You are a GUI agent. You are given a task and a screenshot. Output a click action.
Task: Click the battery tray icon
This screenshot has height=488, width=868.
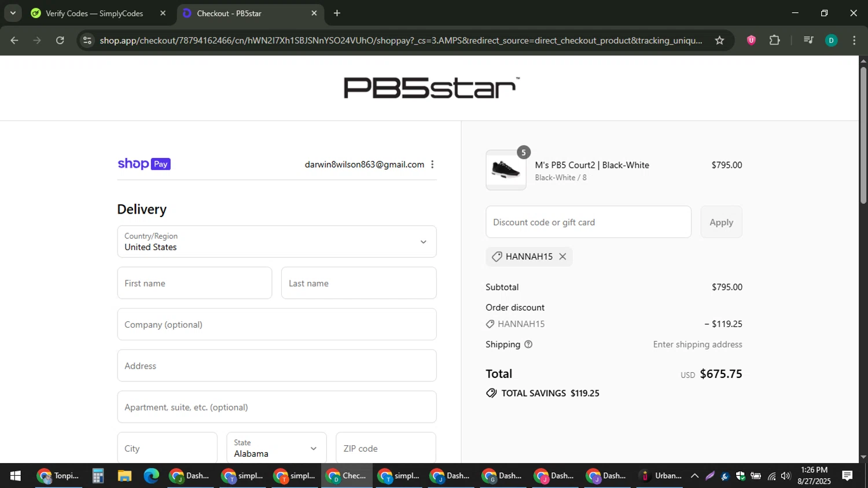point(756,476)
